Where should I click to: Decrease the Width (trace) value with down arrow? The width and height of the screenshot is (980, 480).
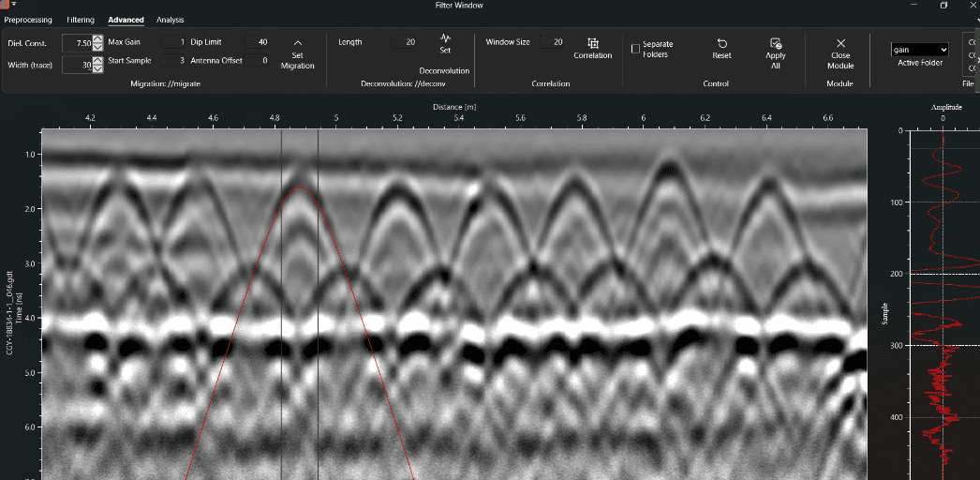97,68
